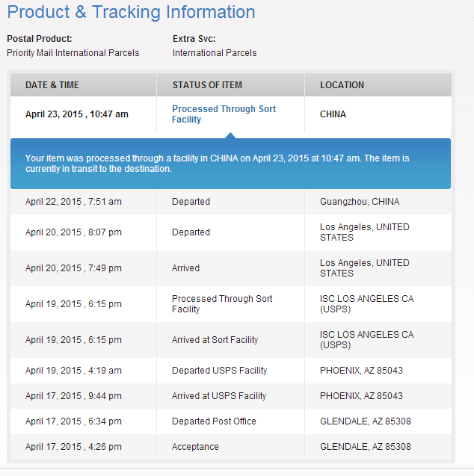This screenshot has height=476, width=474.
Task: Select the April 19 Processed Through Sort Facility row
Action: pos(231,304)
